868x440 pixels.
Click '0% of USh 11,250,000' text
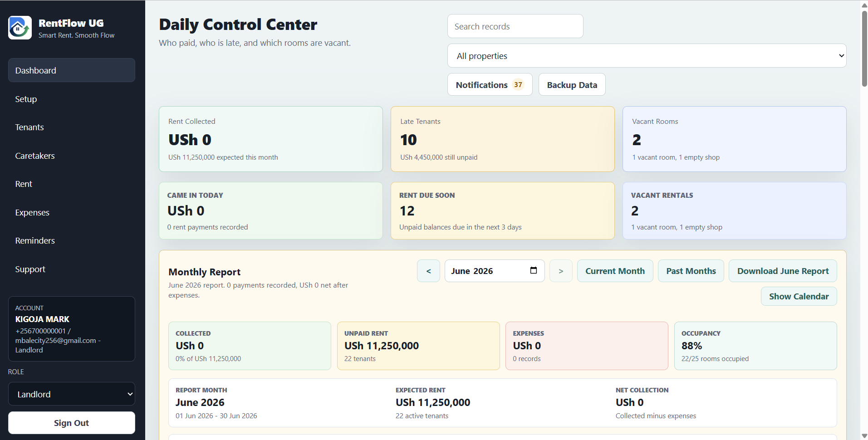[208, 358]
